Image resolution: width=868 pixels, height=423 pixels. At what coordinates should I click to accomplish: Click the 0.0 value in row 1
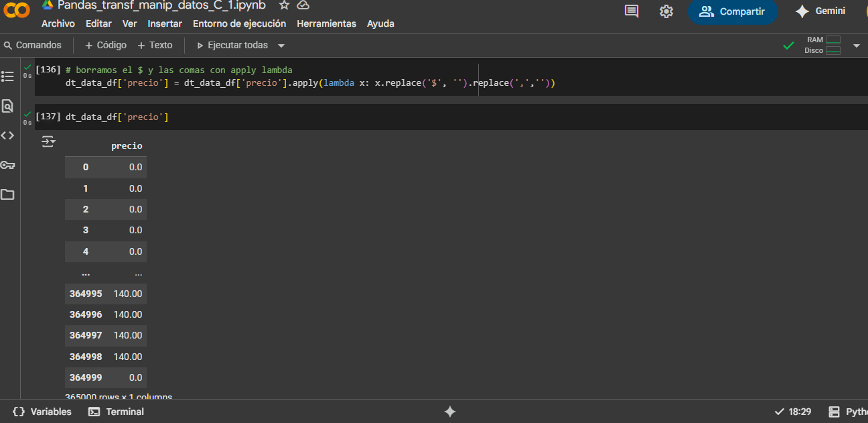point(135,188)
